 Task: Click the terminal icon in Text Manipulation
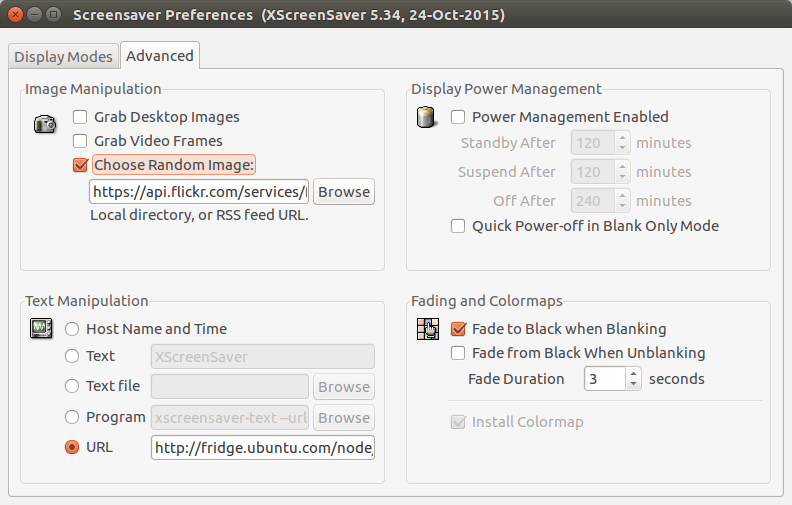tap(41, 328)
